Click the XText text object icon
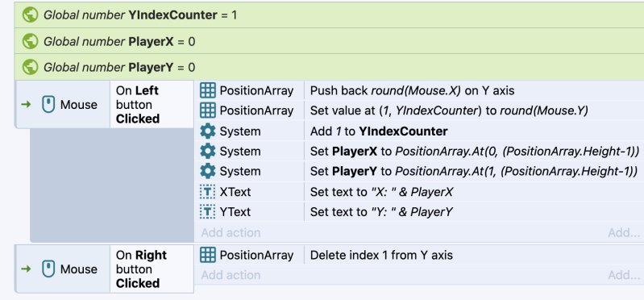Viewport: 644px width, 300px height. pos(207,192)
